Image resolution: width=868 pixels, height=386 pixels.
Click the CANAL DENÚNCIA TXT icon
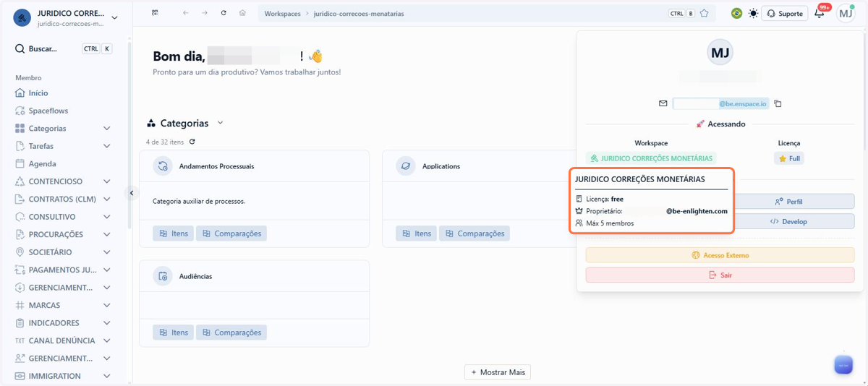(20, 340)
